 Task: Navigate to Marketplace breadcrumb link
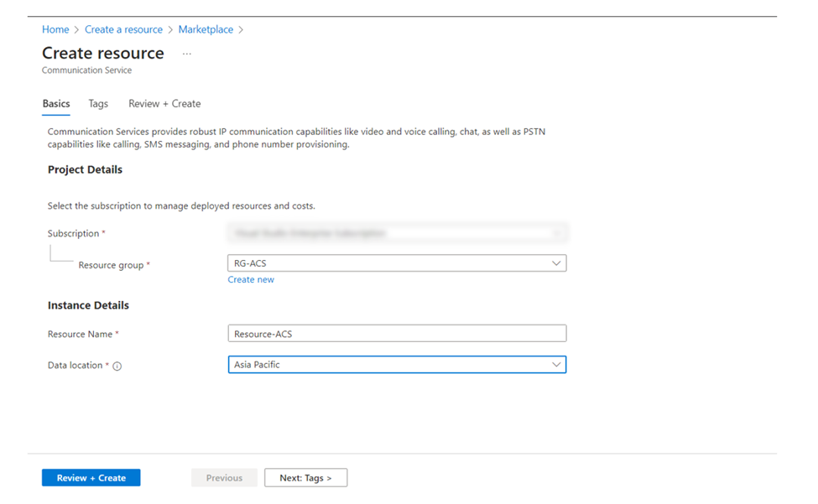[206, 29]
